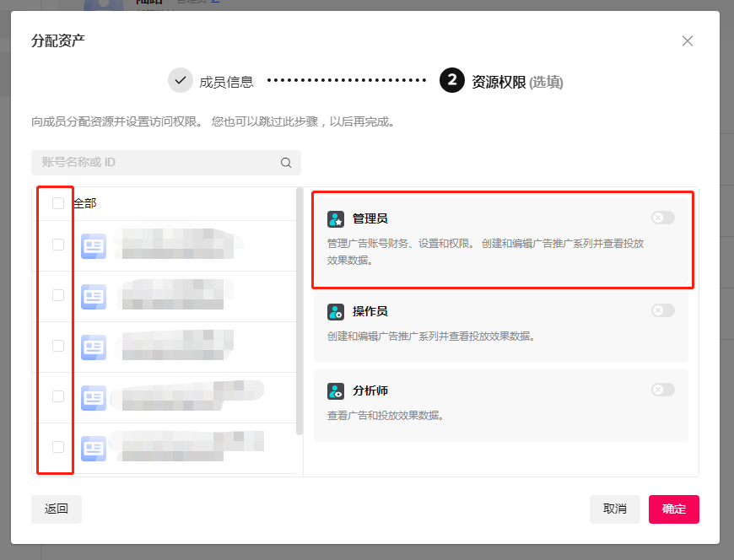
Task: Click the 管理广告账号财务 admin description
Action: pyautogui.click(x=485, y=251)
